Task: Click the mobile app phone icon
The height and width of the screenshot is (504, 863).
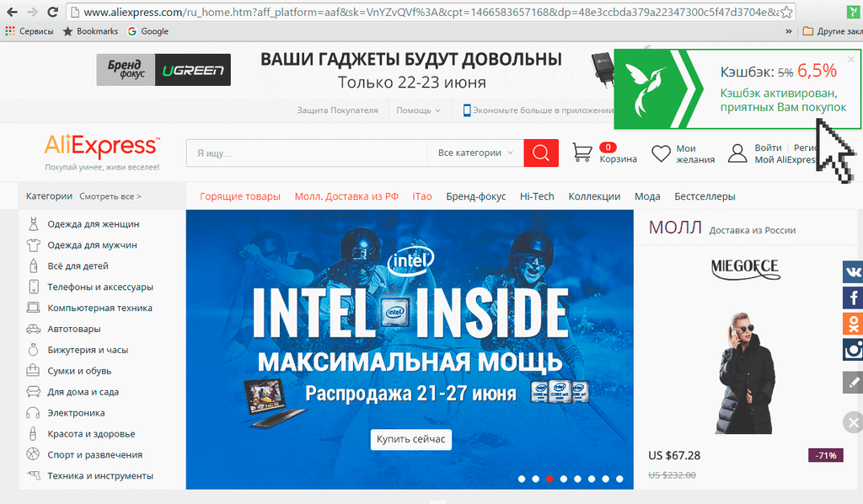Action: (x=467, y=110)
